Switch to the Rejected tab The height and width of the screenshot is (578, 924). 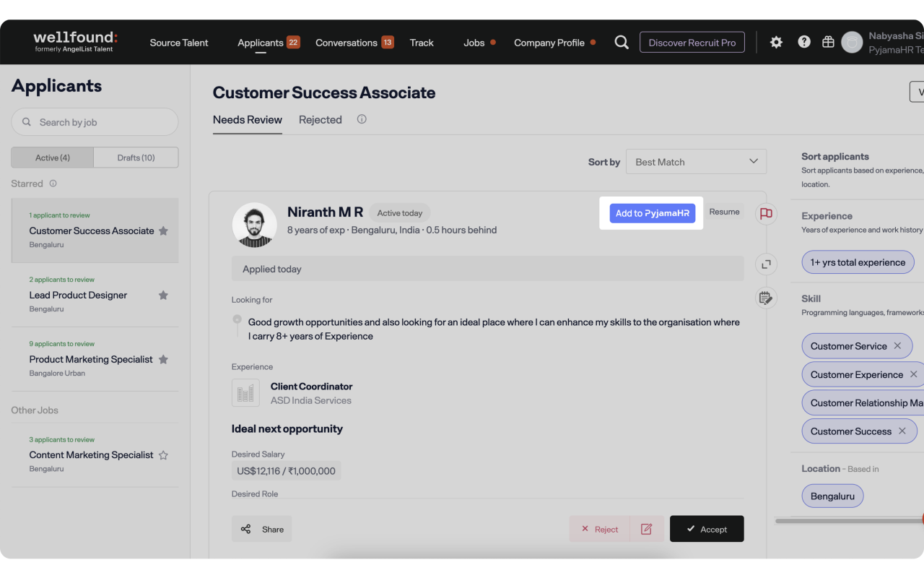coord(320,119)
